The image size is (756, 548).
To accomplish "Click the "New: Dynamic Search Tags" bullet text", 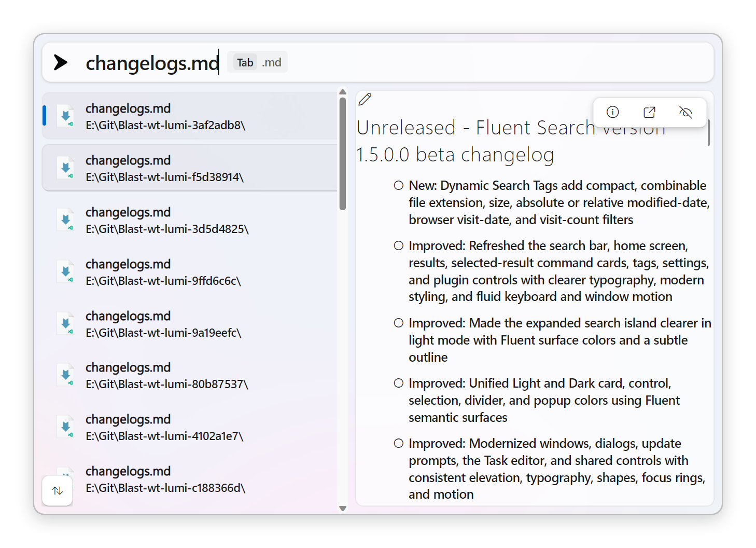I will [x=559, y=202].
